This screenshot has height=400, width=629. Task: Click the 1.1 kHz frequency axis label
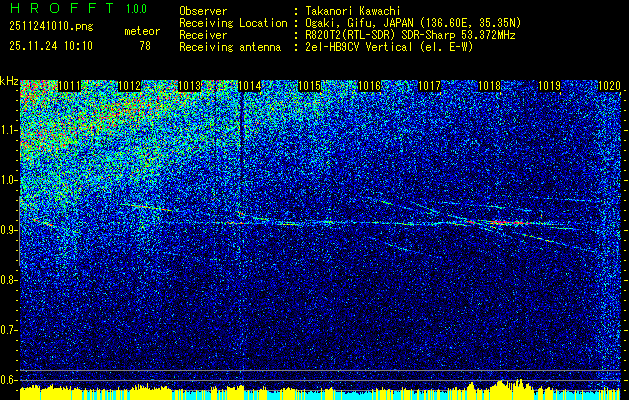8,130
